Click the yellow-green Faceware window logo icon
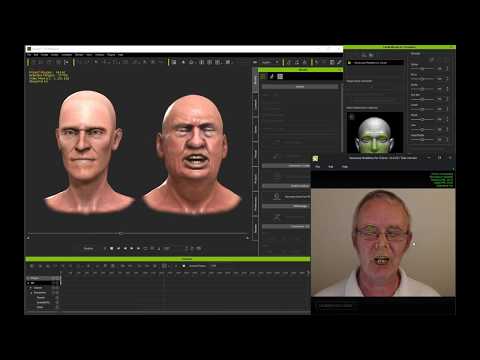Screen dimensions: 480x360 tap(315, 158)
